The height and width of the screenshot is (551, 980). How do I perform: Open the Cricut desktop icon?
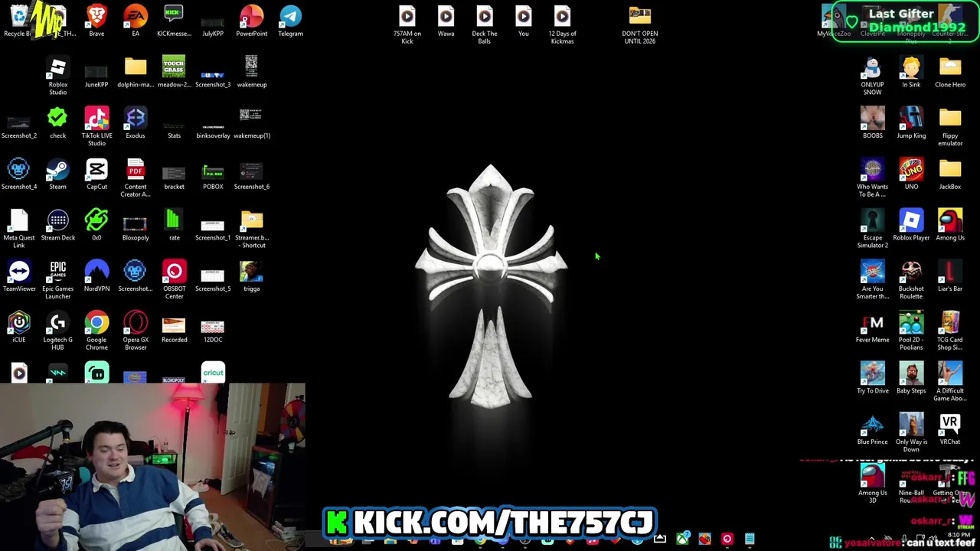coord(213,373)
